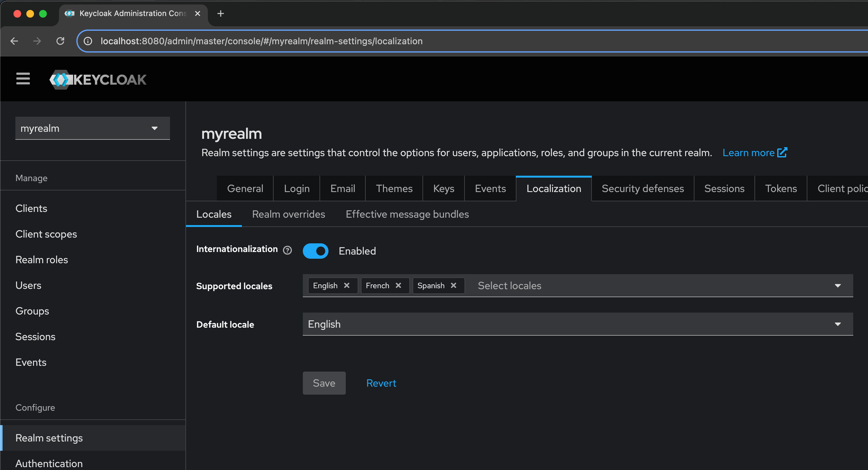
Task: Switch to the Events settings tab
Action: [x=490, y=188]
